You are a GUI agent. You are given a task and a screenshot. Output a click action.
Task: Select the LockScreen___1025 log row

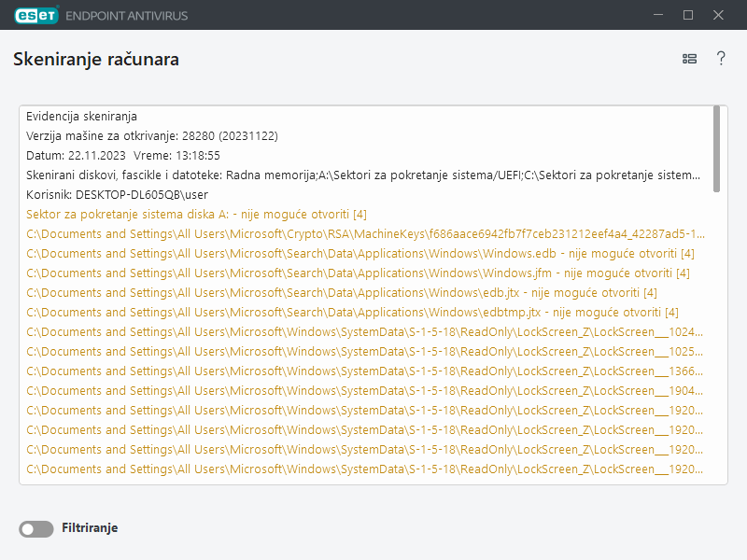tap(364, 352)
